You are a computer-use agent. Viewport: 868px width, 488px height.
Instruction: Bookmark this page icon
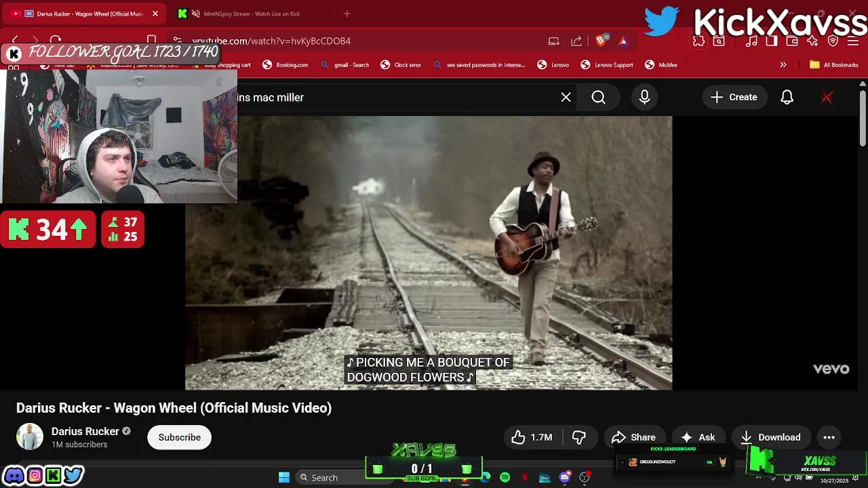coord(152,41)
